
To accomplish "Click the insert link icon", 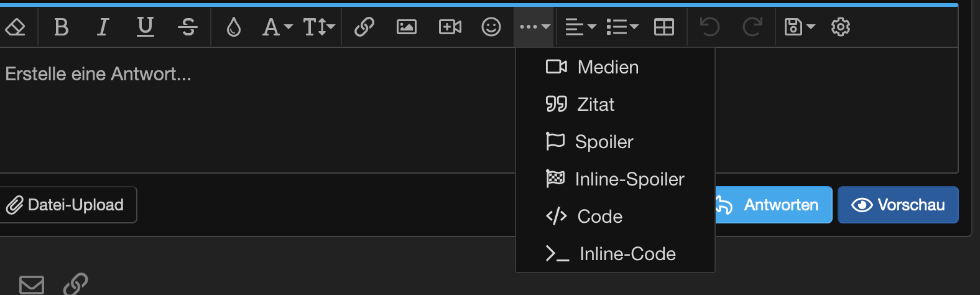I will coord(364,27).
